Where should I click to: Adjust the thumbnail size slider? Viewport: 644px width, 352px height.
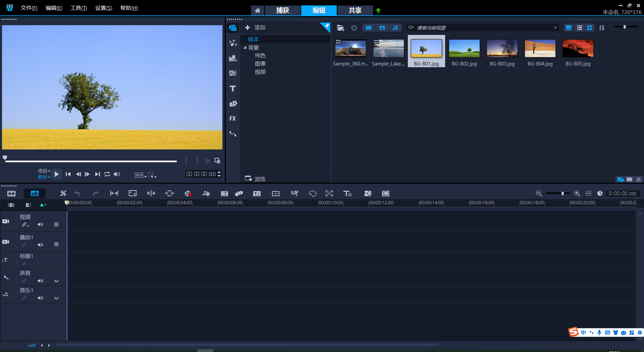(625, 27)
